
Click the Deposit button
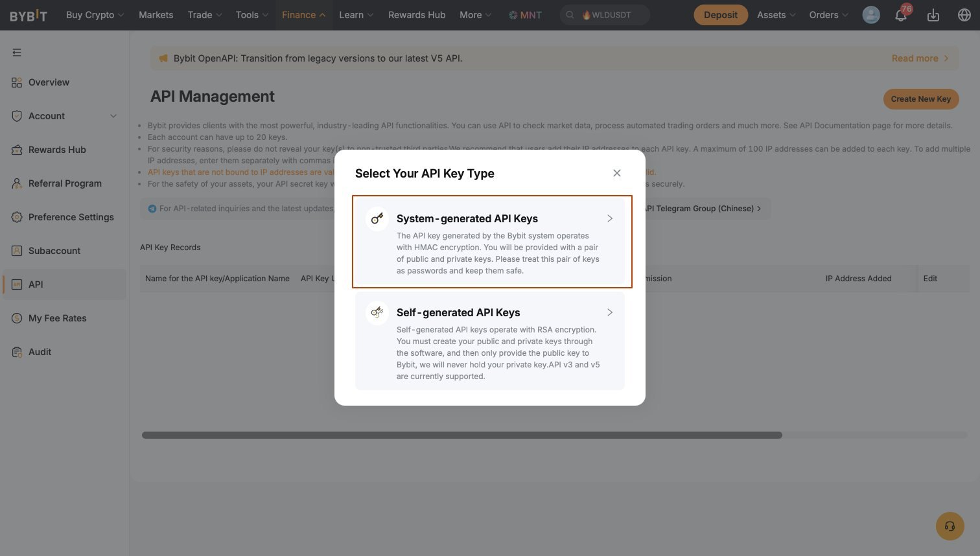(721, 15)
